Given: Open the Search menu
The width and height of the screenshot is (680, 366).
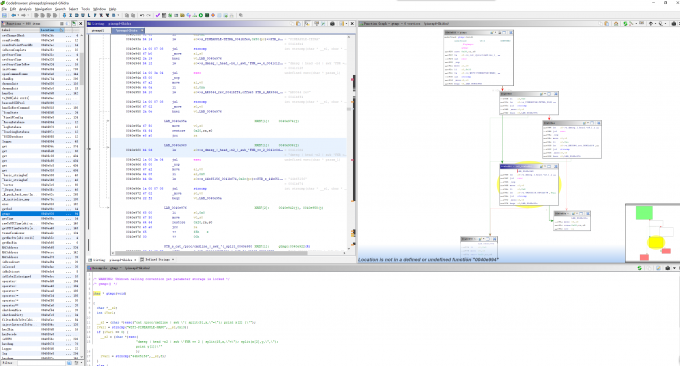Looking at the screenshot, I should coord(60,9).
